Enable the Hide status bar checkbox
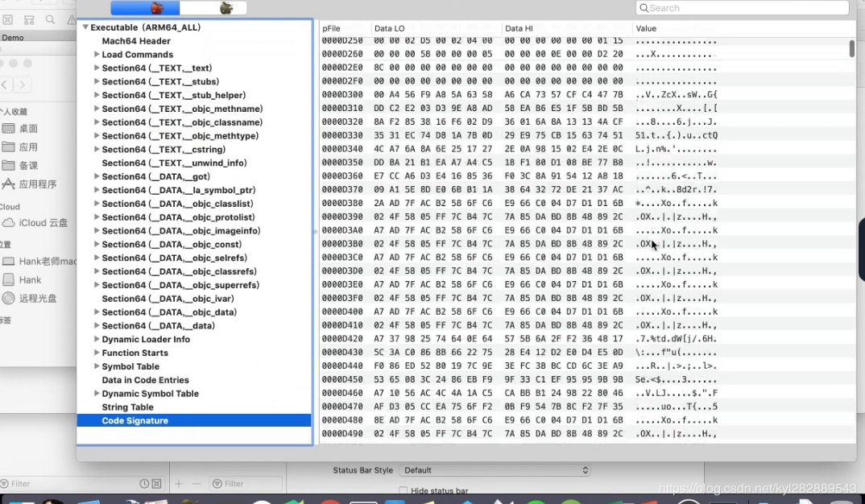Screen dimensions: 865x504 pyautogui.click(x=403, y=490)
